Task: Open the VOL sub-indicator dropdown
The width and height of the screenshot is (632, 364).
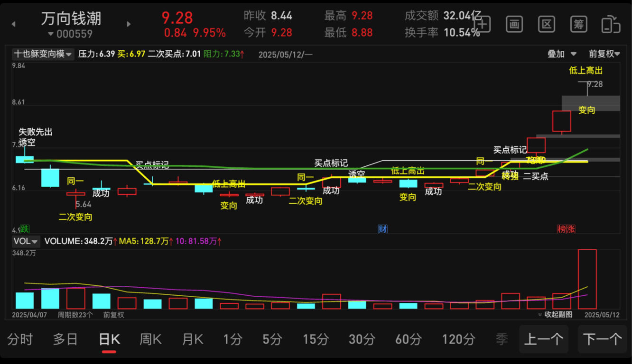Action: click(x=25, y=241)
